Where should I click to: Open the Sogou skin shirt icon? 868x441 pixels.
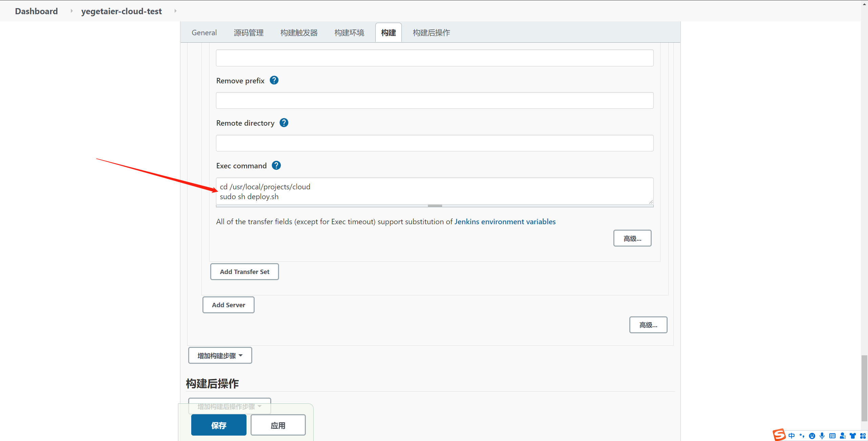853,436
